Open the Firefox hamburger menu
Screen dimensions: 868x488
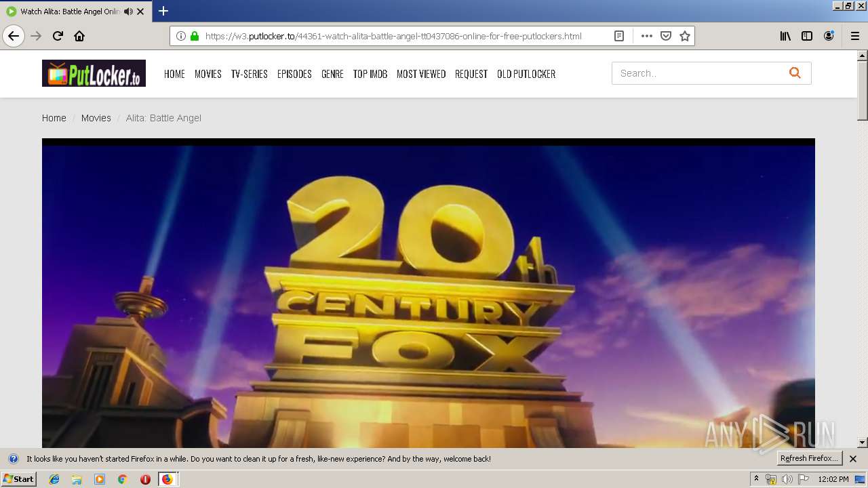coord(855,36)
